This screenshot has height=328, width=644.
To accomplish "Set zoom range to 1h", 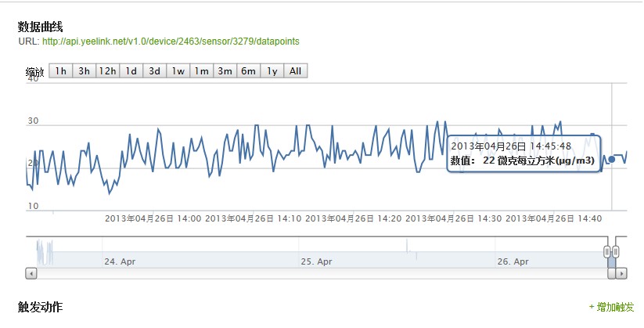I will pos(61,71).
